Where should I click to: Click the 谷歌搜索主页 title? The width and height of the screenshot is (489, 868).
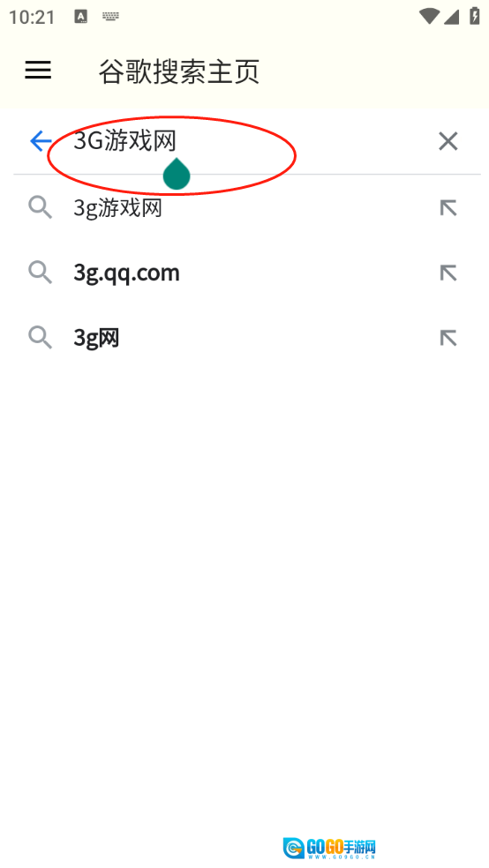coord(179,71)
